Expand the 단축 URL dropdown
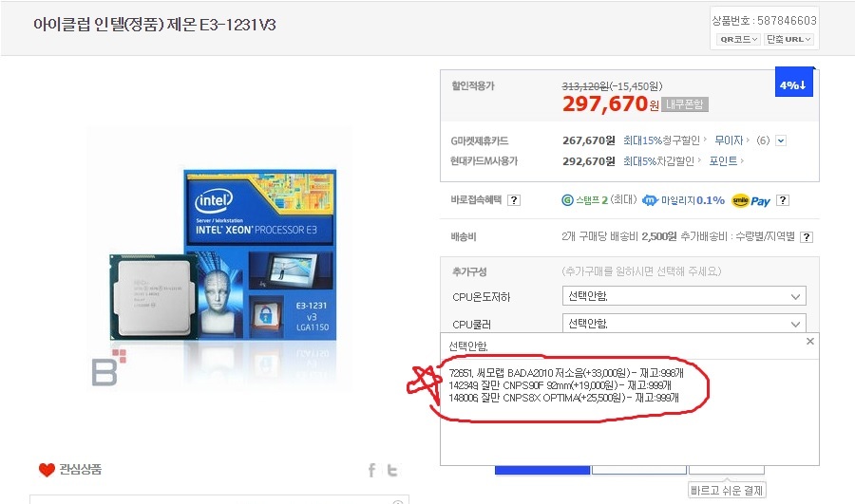The image size is (855, 504). tap(789, 39)
